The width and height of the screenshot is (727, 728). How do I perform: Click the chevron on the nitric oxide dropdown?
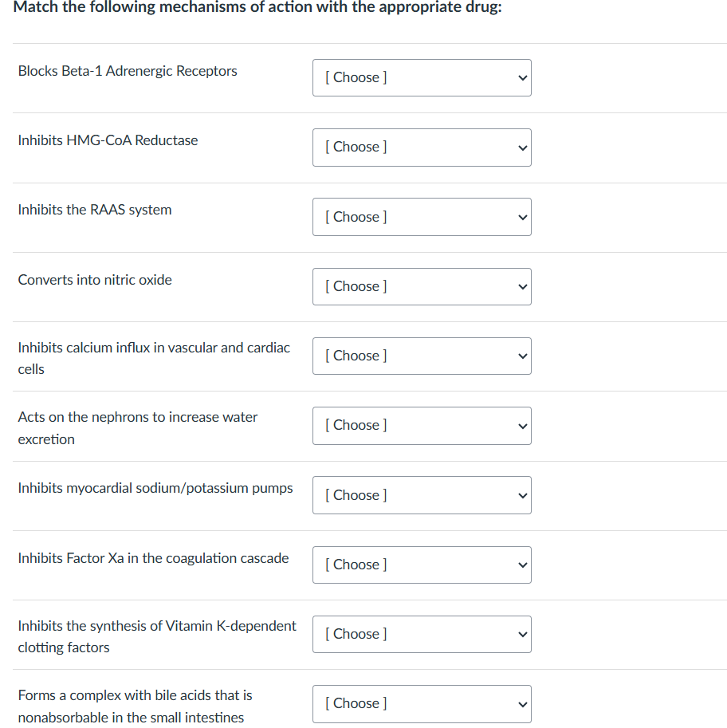tap(522, 286)
